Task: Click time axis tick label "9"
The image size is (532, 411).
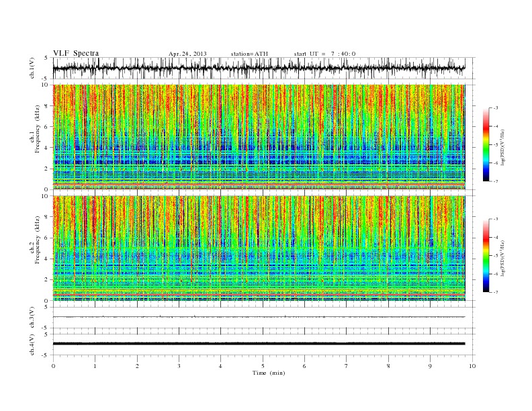Action: [430, 366]
